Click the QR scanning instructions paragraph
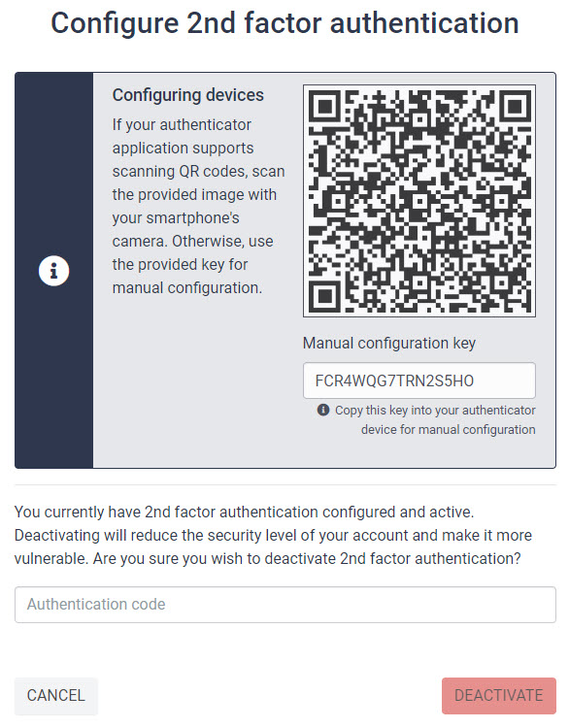 tap(198, 206)
